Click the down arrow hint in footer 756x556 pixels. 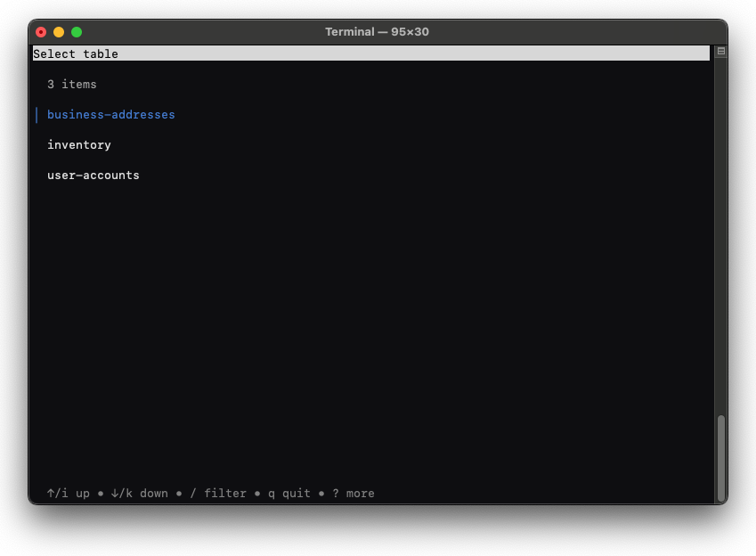point(123,493)
